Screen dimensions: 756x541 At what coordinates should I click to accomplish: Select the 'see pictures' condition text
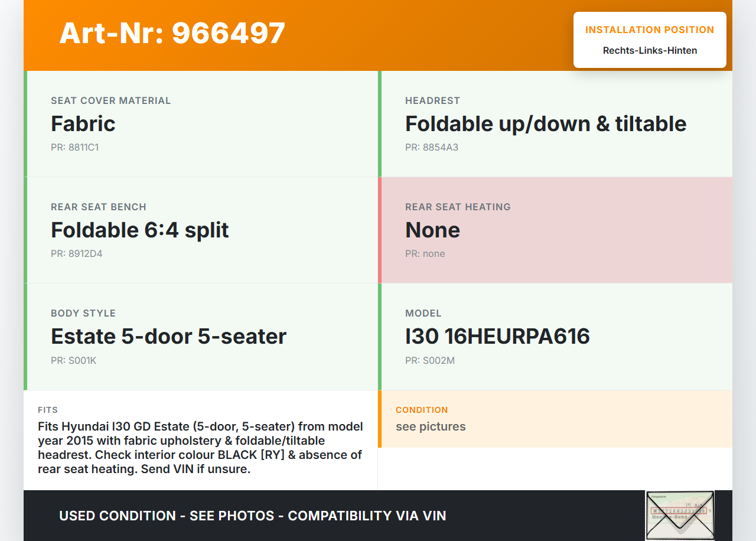pyautogui.click(x=431, y=426)
